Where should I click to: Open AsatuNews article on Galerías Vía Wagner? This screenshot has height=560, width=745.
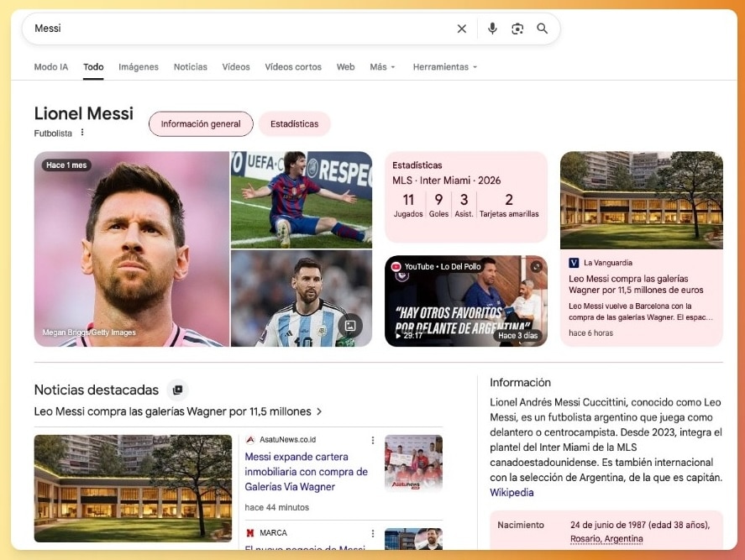(306, 472)
